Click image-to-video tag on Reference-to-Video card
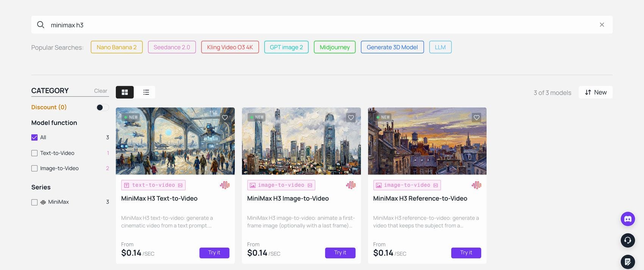The width and height of the screenshot is (644, 270). (x=407, y=185)
